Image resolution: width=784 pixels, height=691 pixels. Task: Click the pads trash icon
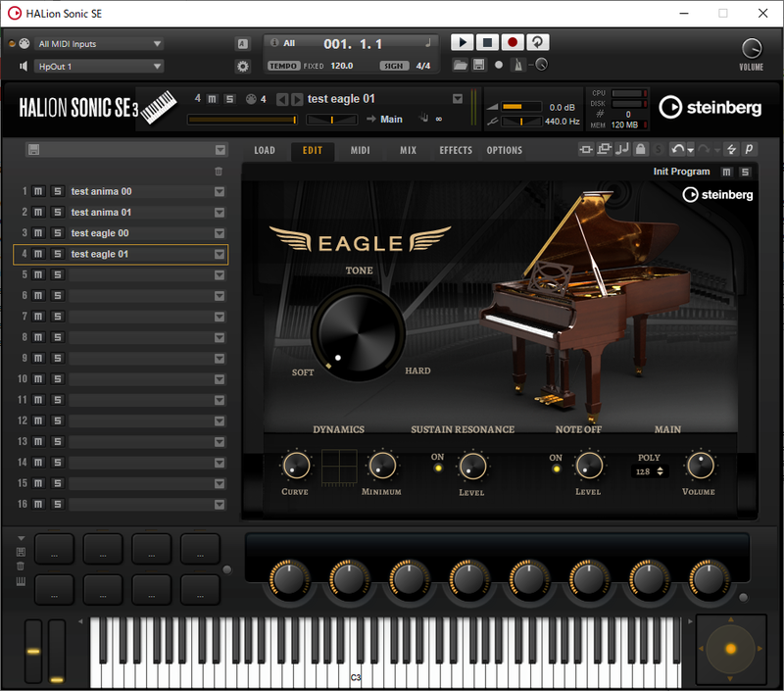click(21, 566)
